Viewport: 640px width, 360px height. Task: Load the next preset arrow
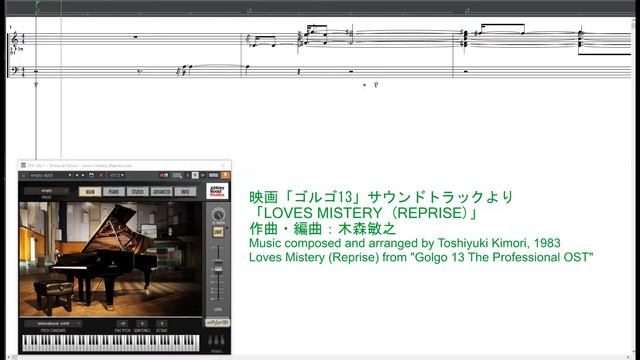tap(83, 175)
